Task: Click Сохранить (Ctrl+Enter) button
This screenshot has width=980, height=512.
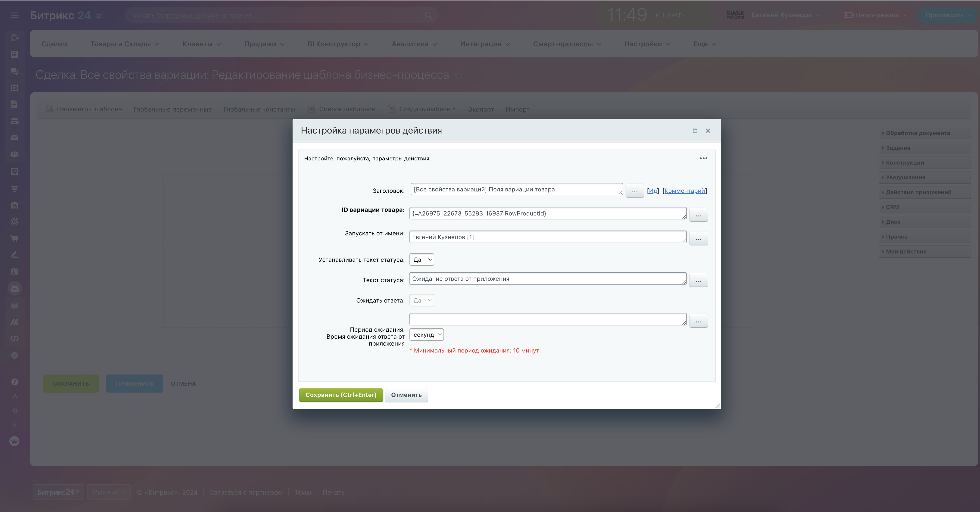Action: [x=340, y=395]
